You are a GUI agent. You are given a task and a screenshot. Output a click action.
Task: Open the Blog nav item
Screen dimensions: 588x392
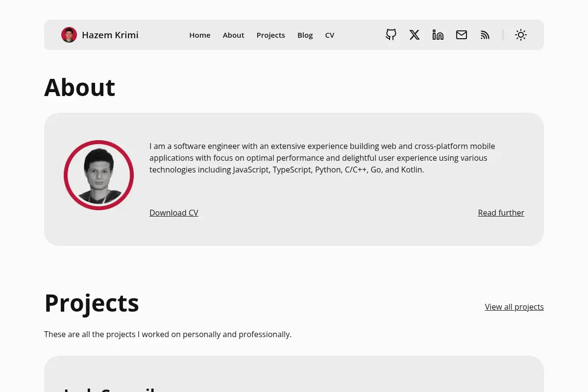(305, 35)
